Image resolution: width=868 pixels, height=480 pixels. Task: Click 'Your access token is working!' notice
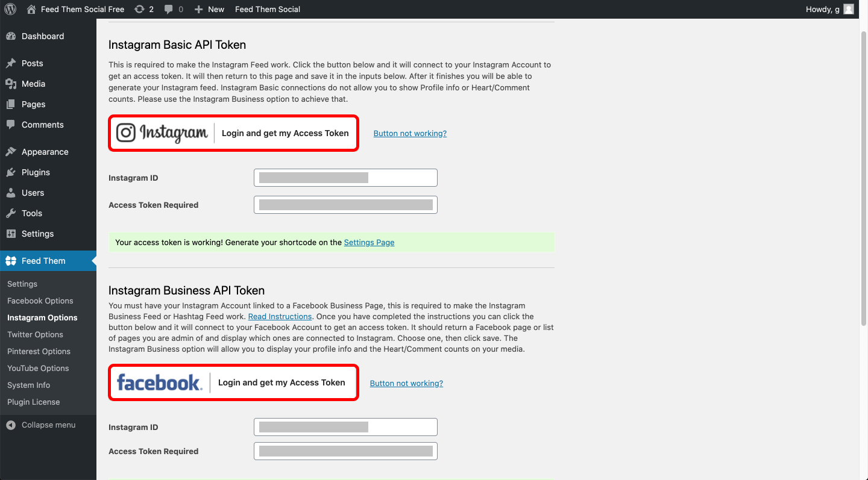click(x=332, y=242)
